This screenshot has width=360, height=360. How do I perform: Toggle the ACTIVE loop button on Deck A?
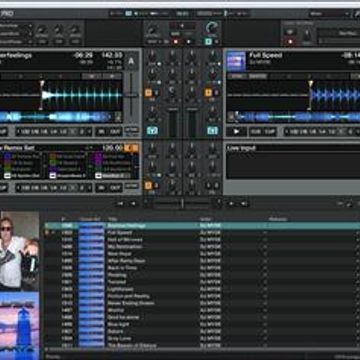[131, 130]
